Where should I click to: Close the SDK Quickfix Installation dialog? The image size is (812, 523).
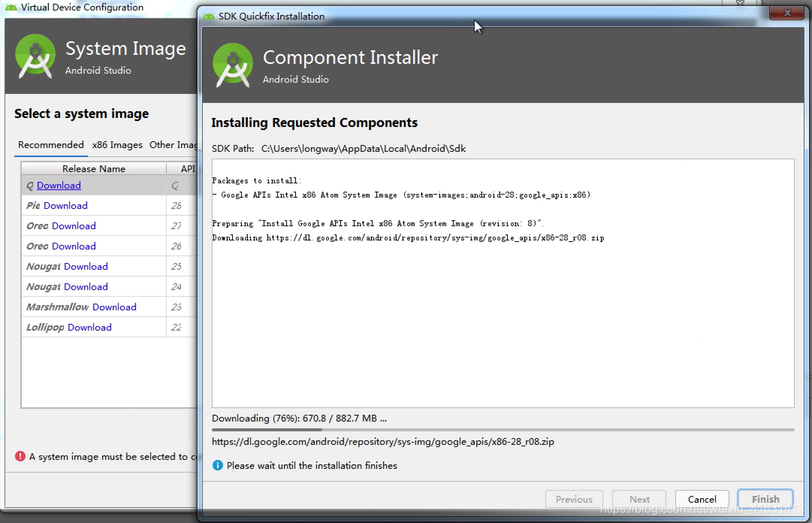[x=786, y=13]
